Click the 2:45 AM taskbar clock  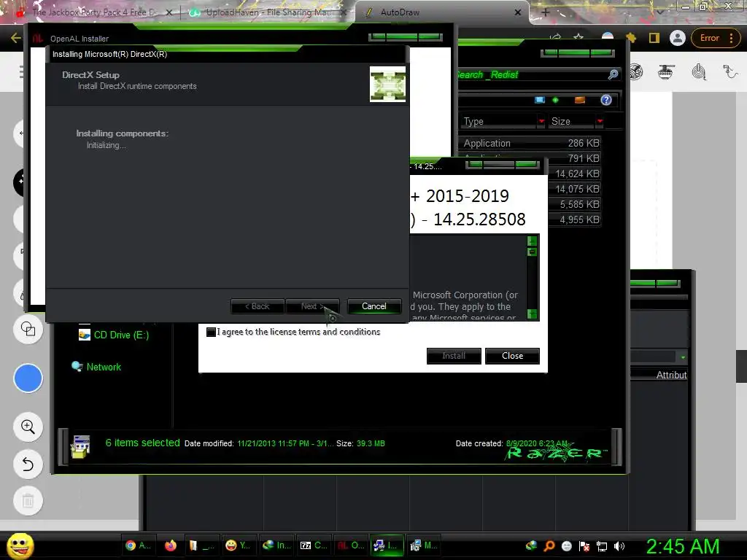pyautogui.click(x=682, y=546)
